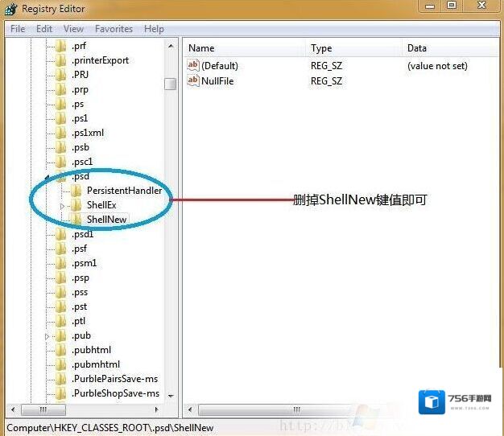Click the (Default) string value icon
Viewport: 504px width, 436px height.
[x=192, y=65]
